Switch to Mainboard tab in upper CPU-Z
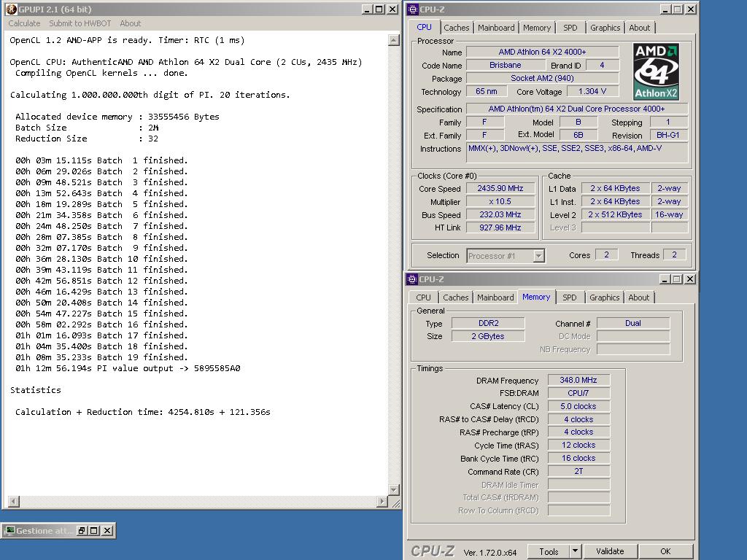This screenshot has width=747, height=560. tap(496, 28)
